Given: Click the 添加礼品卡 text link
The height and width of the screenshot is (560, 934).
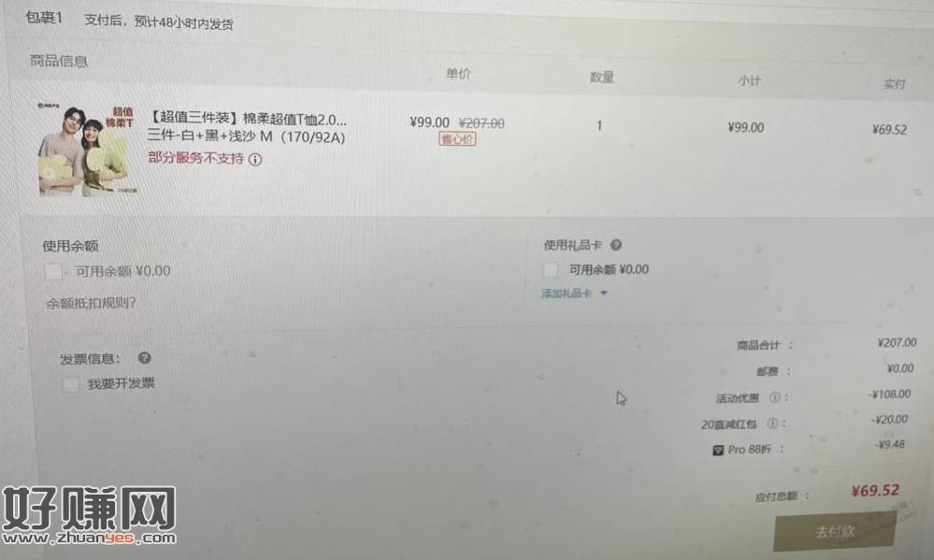Looking at the screenshot, I should coord(566,294).
